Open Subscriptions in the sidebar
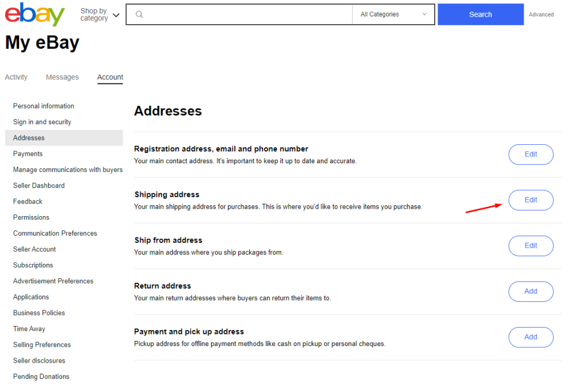 click(33, 265)
